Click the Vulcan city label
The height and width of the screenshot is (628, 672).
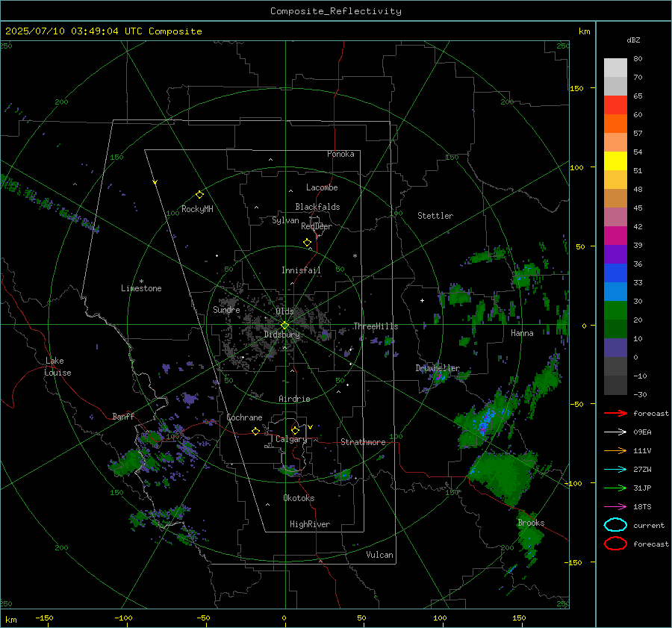pos(380,555)
